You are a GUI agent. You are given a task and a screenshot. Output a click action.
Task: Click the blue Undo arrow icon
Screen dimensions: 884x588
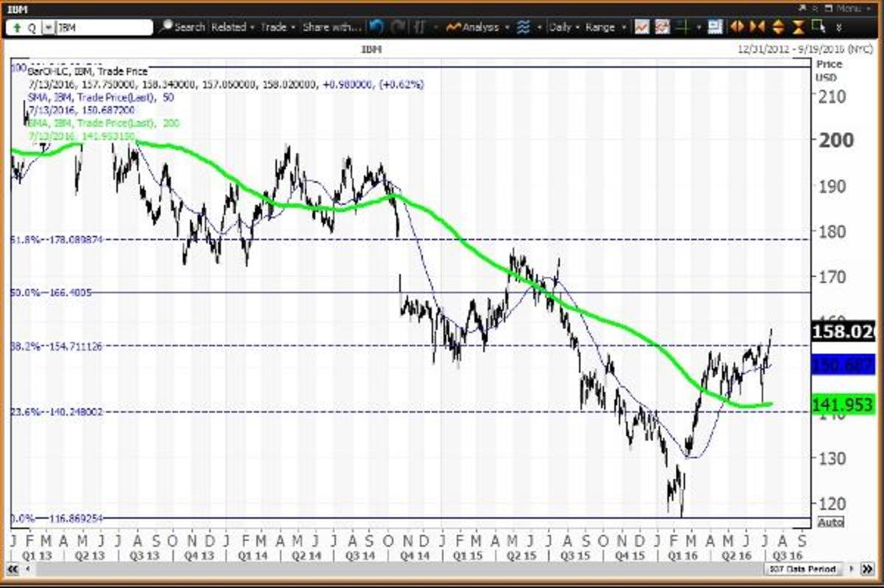(x=376, y=27)
